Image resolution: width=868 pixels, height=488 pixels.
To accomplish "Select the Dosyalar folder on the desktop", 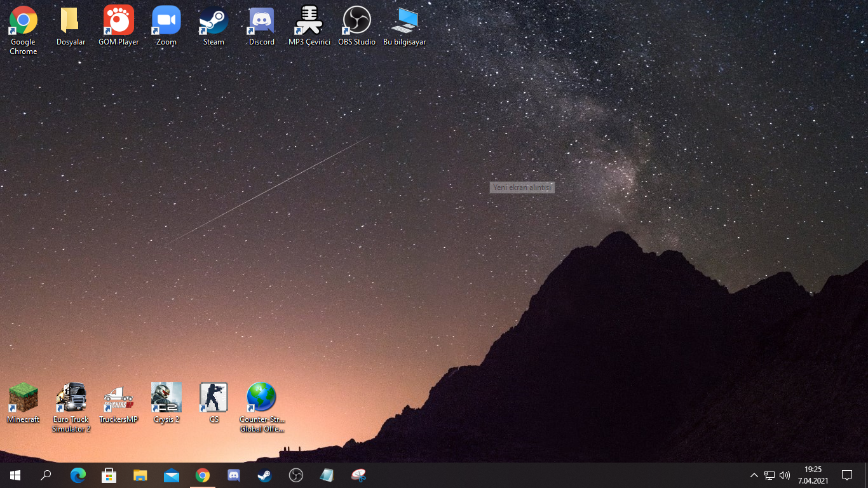I will [x=71, y=25].
